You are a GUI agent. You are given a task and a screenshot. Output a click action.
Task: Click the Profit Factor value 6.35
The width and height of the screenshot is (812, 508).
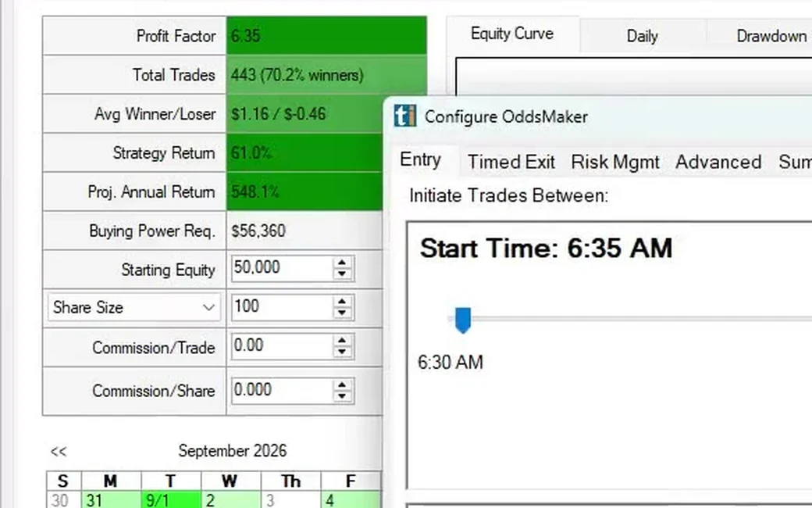point(245,36)
